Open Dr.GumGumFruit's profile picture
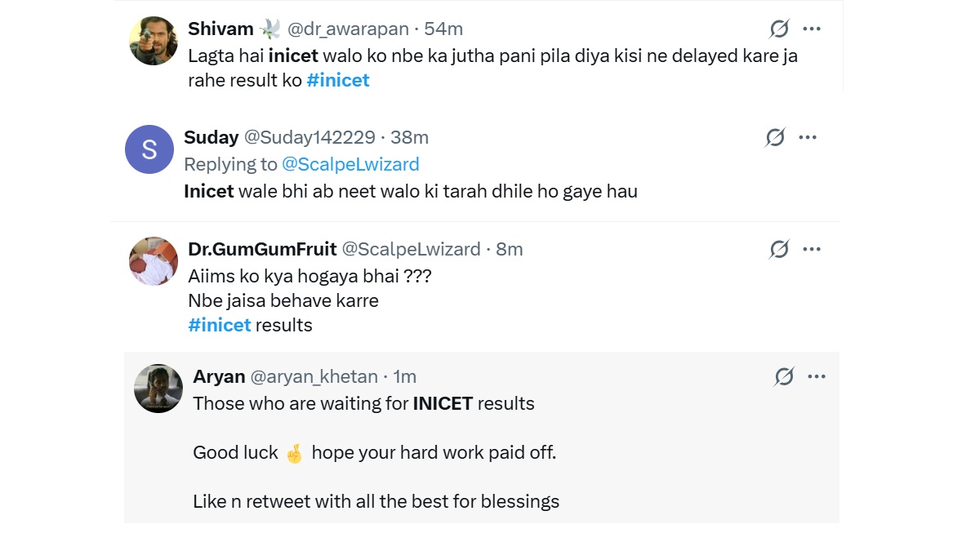This screenshot has height=551, width=980. (x=153, y=261)
